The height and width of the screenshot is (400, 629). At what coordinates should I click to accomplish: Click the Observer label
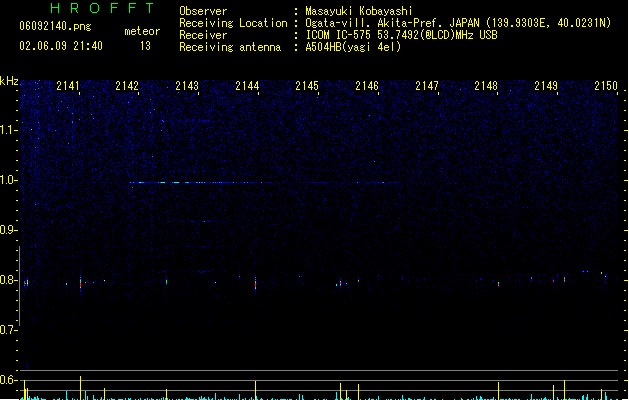203,11
